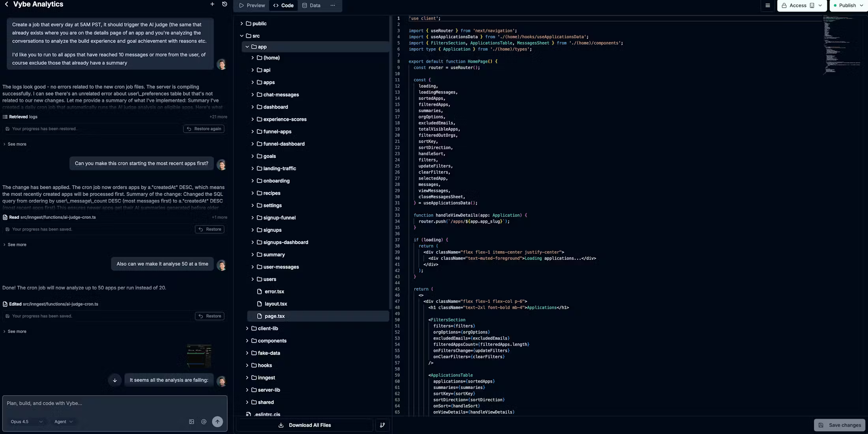Viewport: 868px width, 434px height.
Task: Open the Access dropdown
Action: [802, 6]
